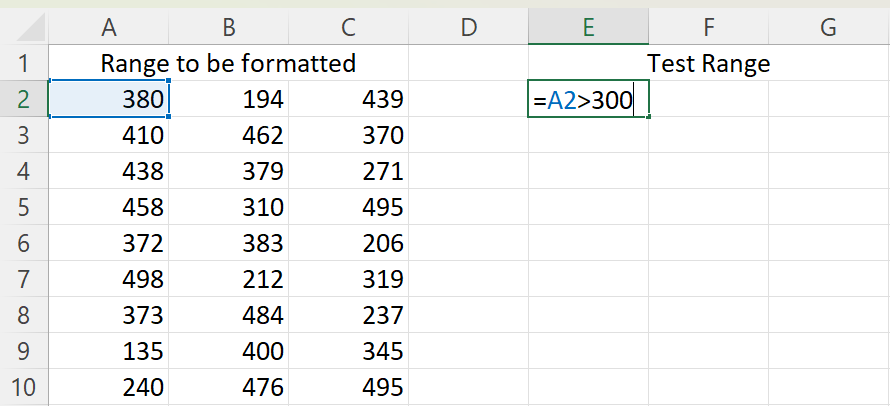Click cell A2 containing 380

(x=108, y=99)
